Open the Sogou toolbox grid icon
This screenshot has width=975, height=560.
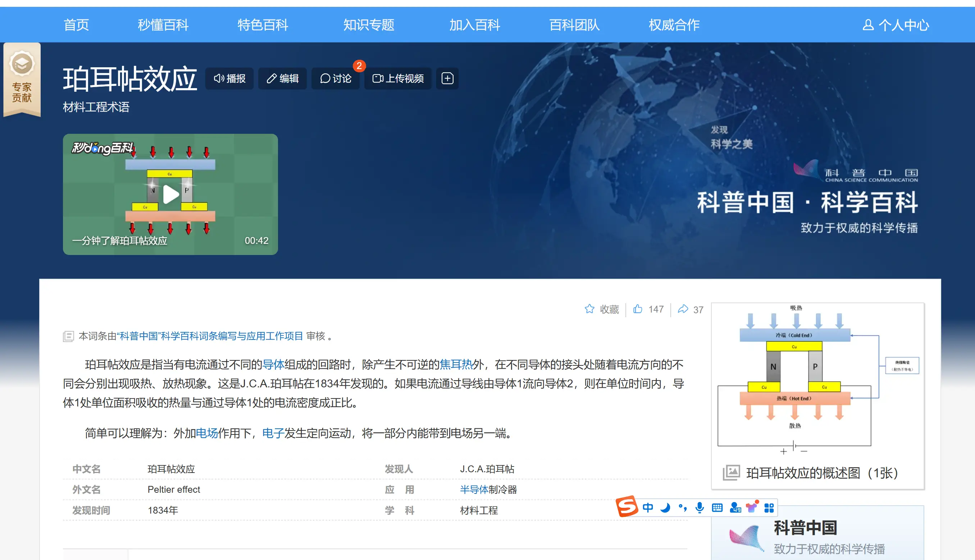coord(769,508)
